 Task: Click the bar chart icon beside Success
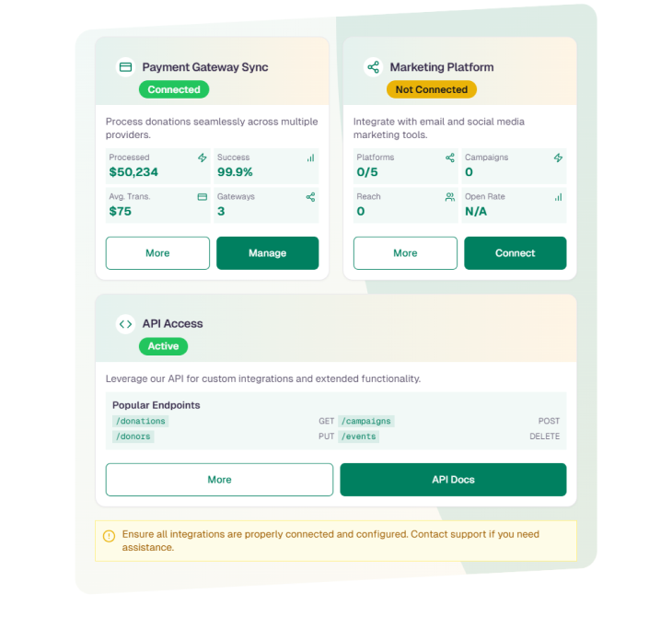click(310, 157)
